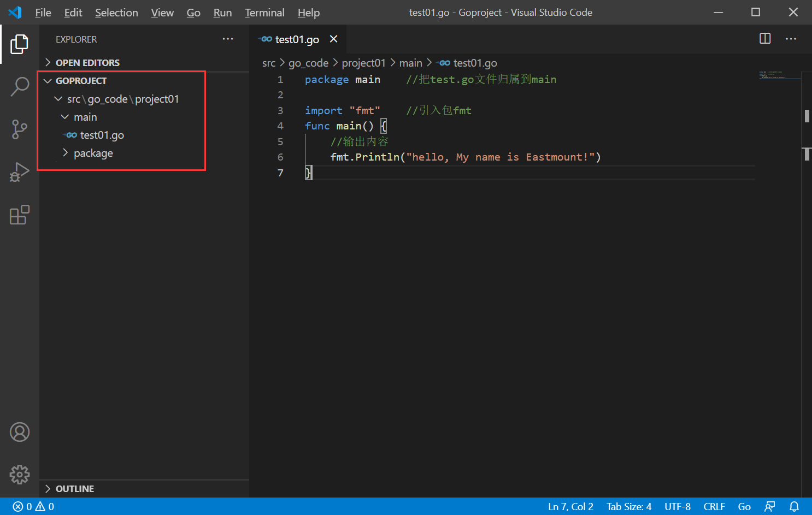The height and width of the screenshot is (515, 812).
Task: Expand the Open Editors section
Action: pyautogui.click(x=144, y=62)
